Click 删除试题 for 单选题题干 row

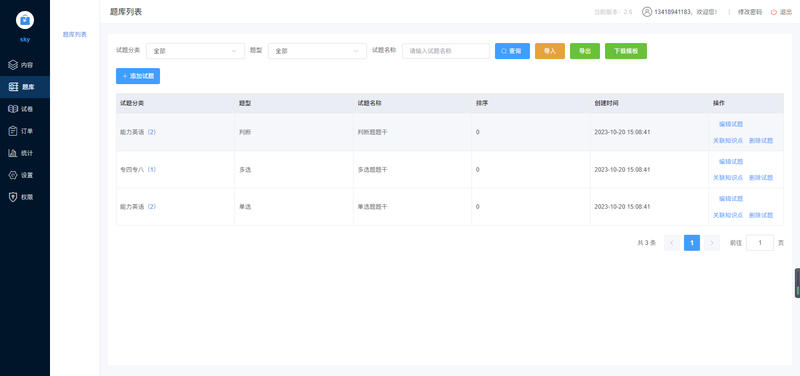(x=761, y=215)
